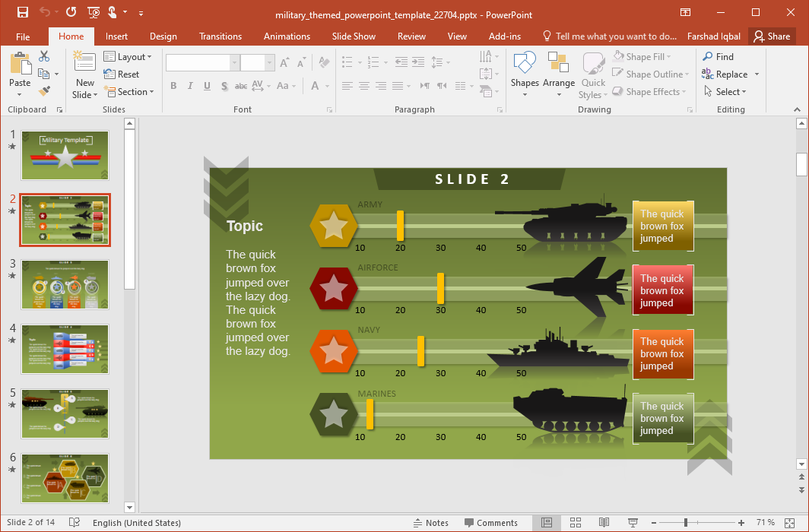This screenshot has width=809, height=532.
Task: Switch to the Design ribbon tab
Action: tap(163, 36)
